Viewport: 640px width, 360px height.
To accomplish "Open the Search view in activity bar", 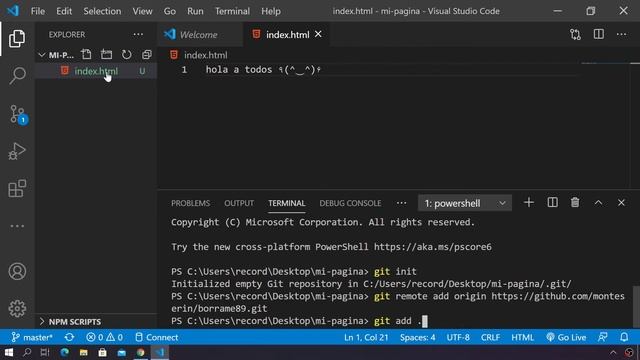I will tap(17, 76).
